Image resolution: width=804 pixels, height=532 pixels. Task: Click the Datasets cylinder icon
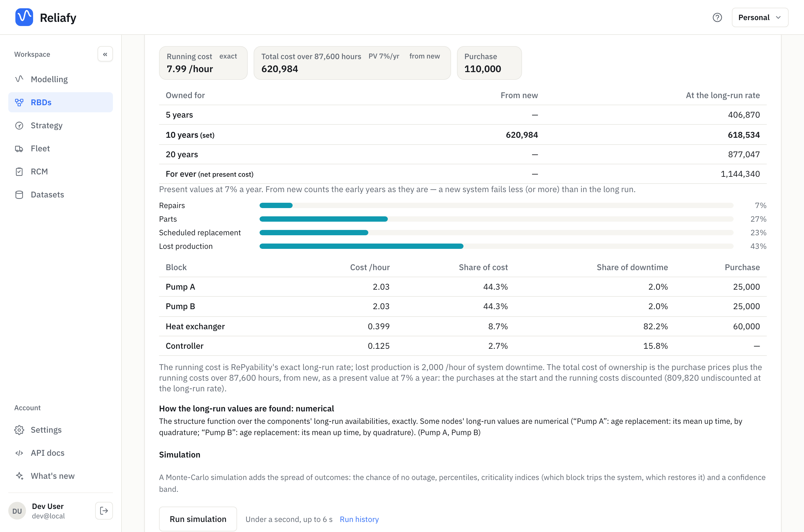point(19,194)
